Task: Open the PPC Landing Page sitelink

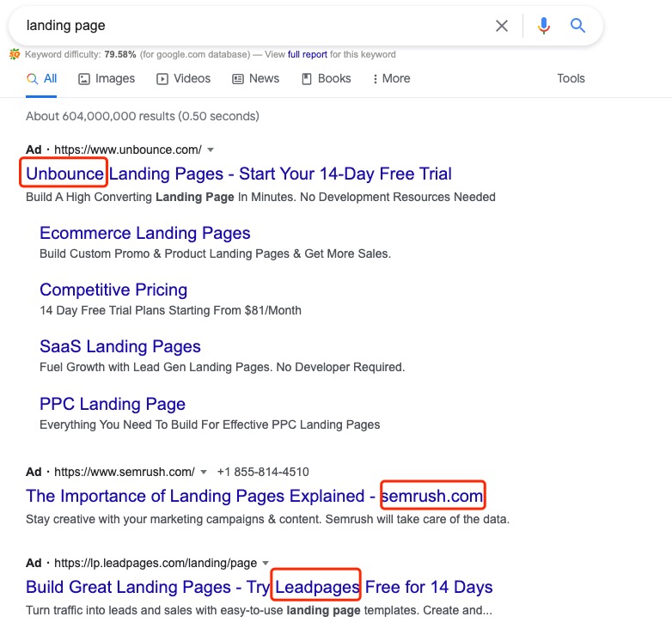Action: (113, 404)
